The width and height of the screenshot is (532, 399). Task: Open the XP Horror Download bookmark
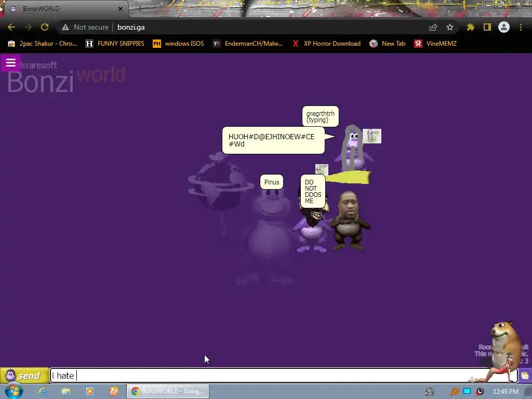(326, 44)
